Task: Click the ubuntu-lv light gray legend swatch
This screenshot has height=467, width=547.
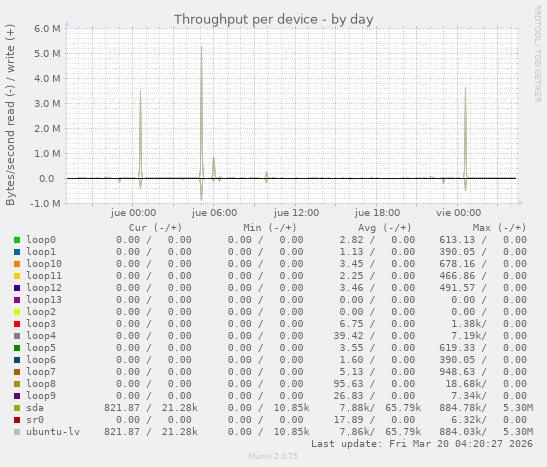Action: coord(17,432)
